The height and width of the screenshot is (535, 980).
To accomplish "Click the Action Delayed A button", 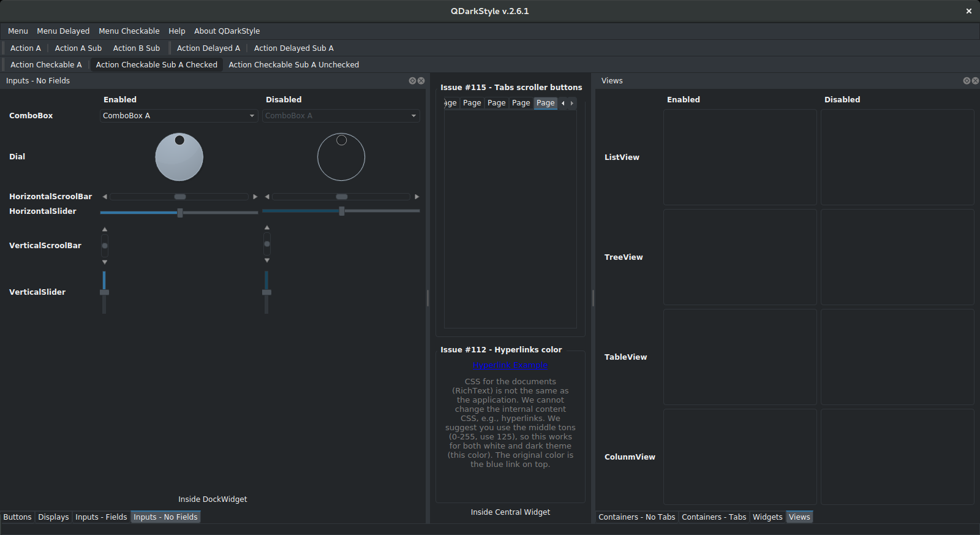I will coord(208,48).
